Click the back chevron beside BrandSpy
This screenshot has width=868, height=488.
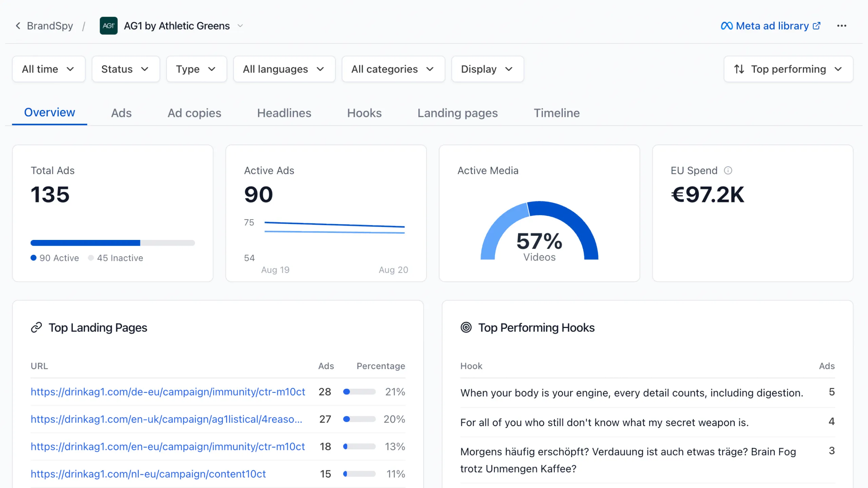pyautogui.click(x=18, y=26)
